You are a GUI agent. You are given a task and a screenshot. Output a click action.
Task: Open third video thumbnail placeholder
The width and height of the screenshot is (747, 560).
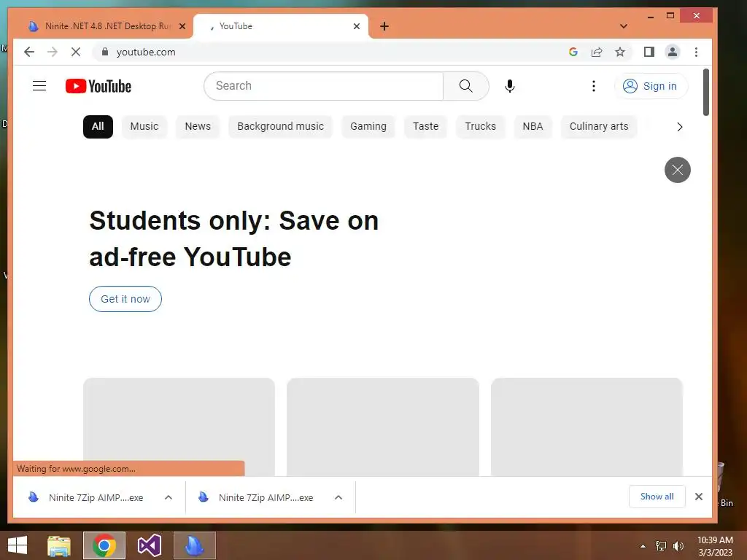pos(587,427)
